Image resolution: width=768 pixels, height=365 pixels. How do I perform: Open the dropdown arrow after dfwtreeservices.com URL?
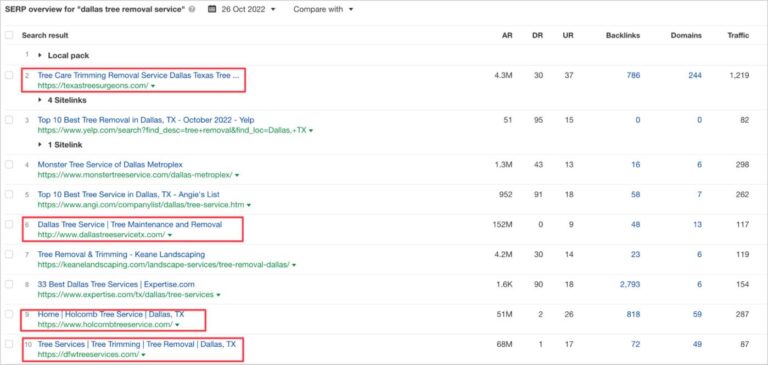(144, 355)
